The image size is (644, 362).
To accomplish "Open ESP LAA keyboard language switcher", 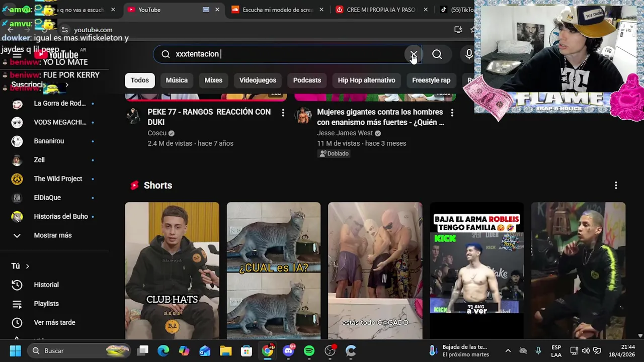I will pos(556,350).
